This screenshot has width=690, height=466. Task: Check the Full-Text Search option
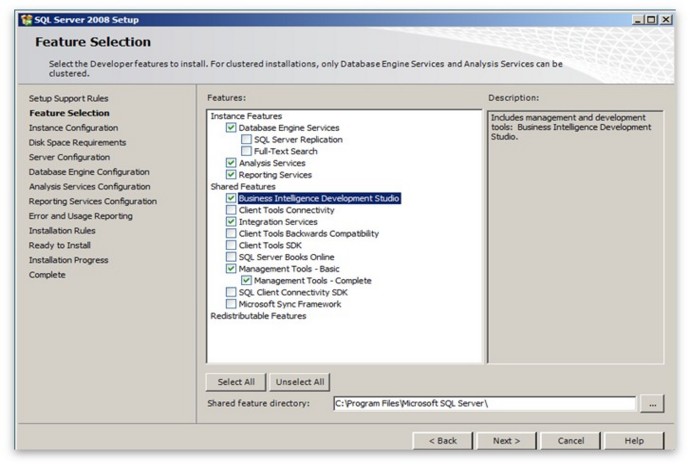click(x=246, y=151)
